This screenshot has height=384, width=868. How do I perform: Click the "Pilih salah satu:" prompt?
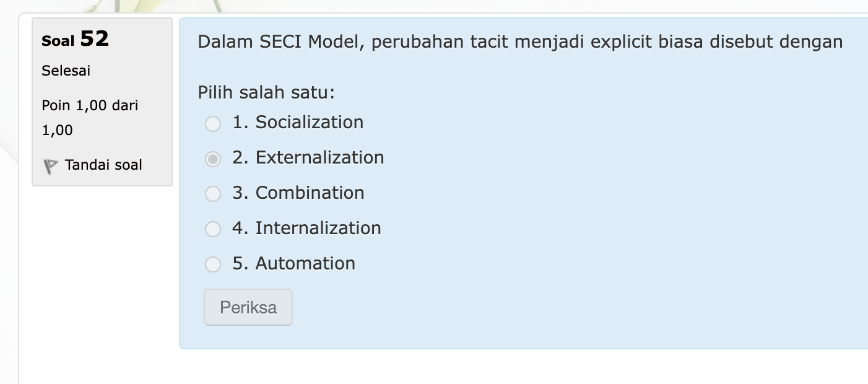click(266, 93)
